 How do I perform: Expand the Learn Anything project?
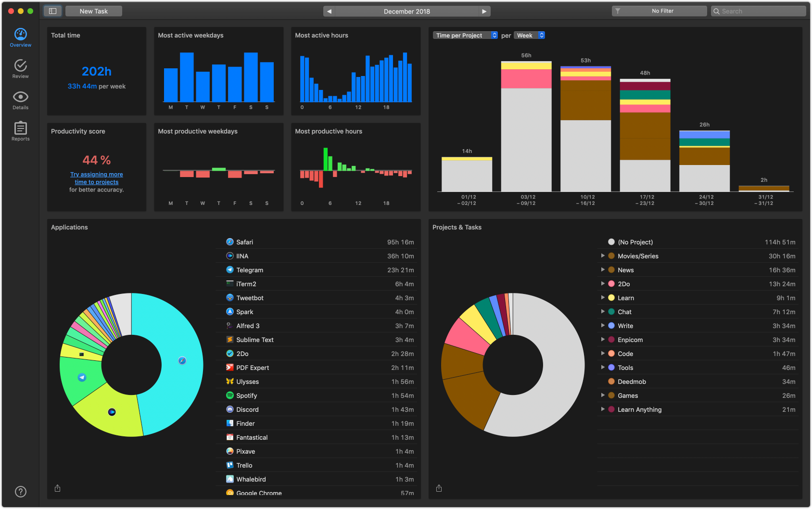click(603, 409)
